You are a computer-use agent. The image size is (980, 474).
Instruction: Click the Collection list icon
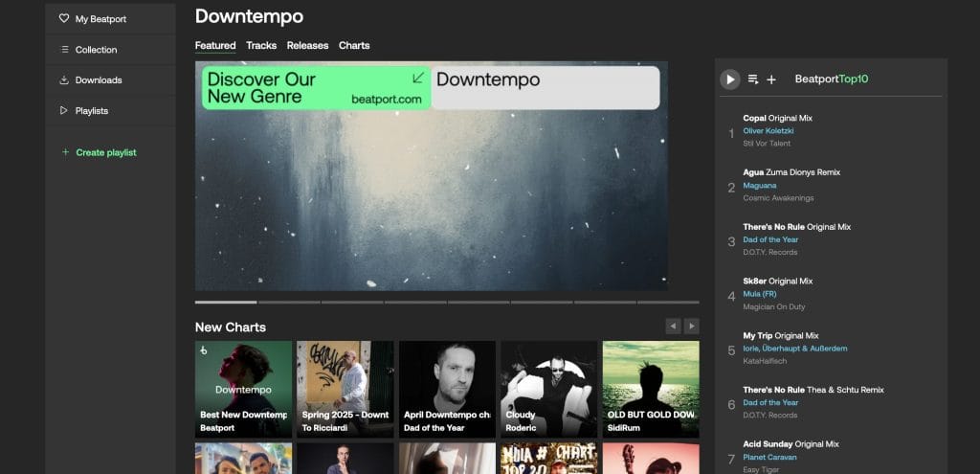pyautogui.click(x=64, y=50)
